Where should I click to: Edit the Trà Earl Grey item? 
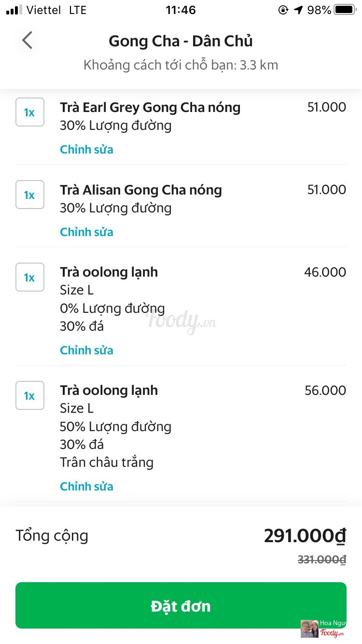(x=86, y=150)
